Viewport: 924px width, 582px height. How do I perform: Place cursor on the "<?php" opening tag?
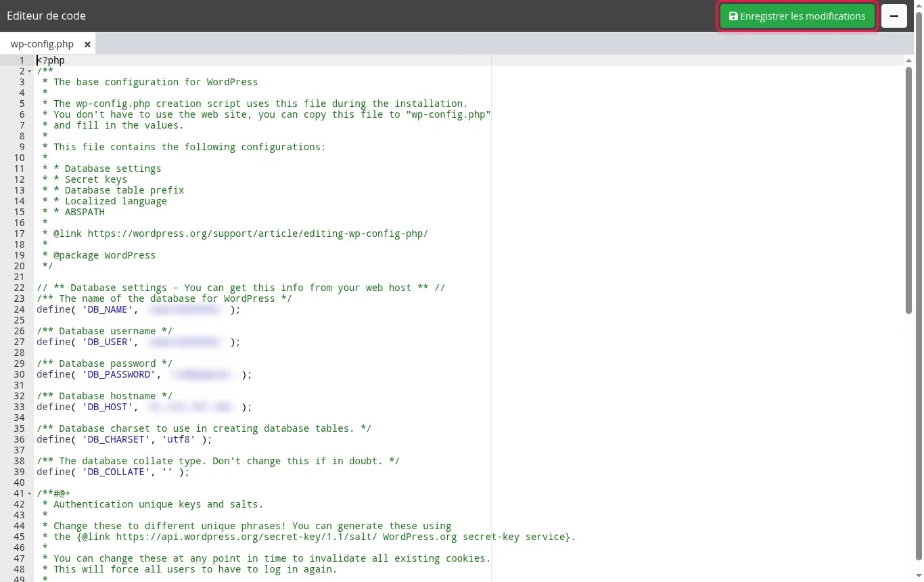pos(51,60)
